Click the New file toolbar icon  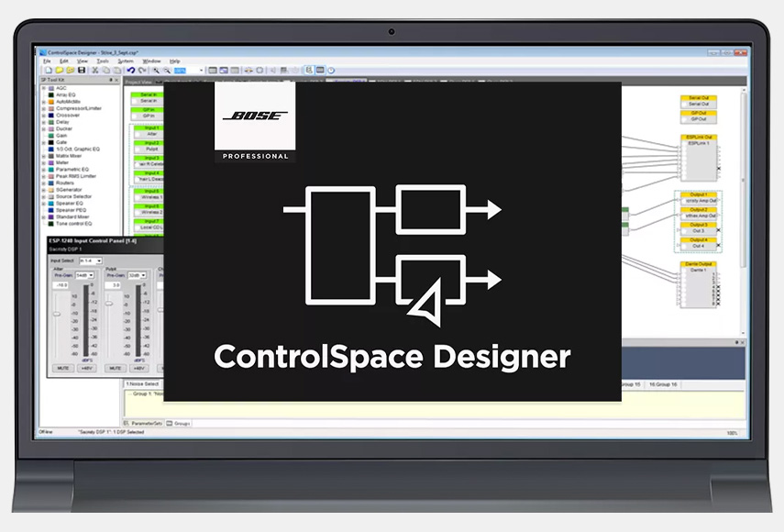click(x=49, y=71)
